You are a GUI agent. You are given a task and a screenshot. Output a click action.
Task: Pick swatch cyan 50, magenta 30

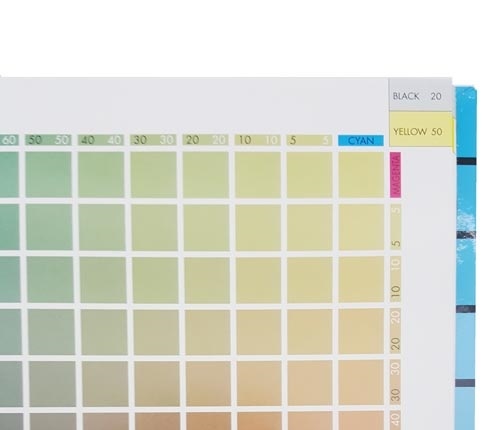pos(52,383)
